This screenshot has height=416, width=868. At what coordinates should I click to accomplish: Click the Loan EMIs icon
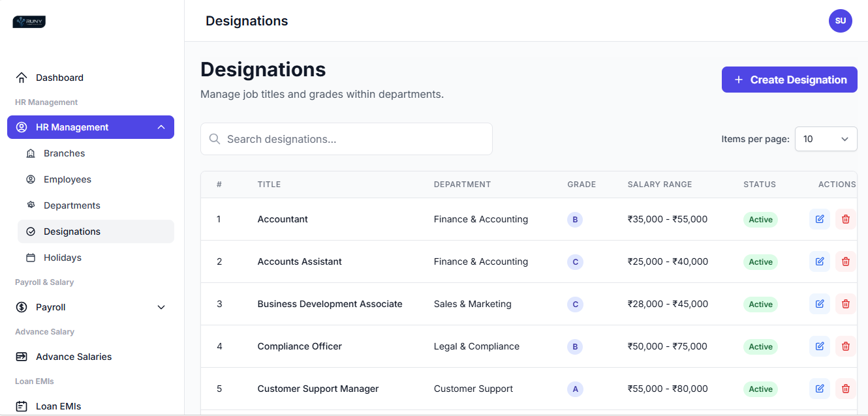click(22, 406)
